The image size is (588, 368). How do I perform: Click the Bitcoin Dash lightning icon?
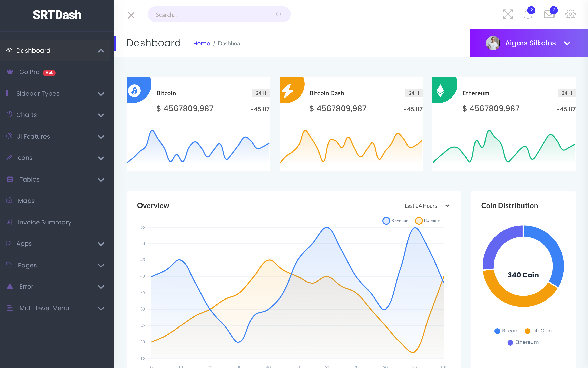pos(287,90)
